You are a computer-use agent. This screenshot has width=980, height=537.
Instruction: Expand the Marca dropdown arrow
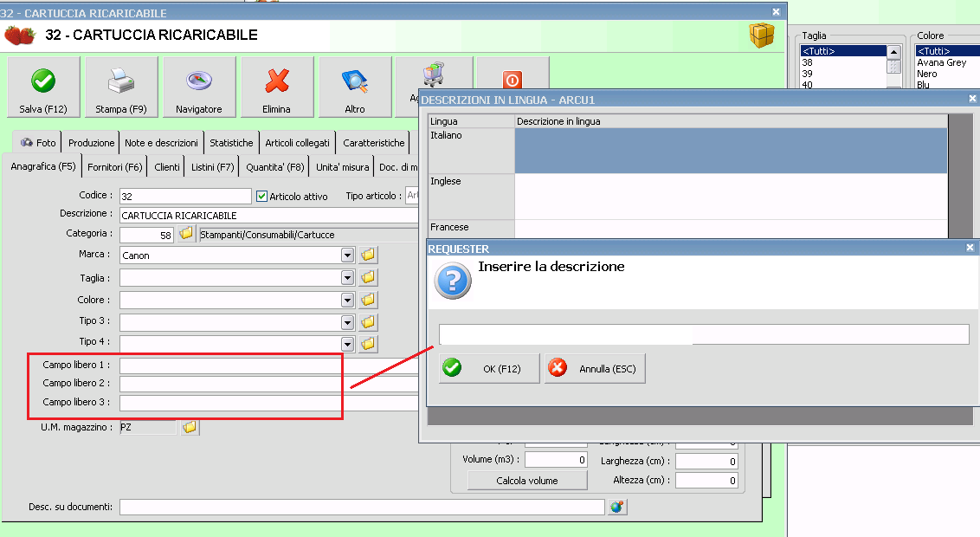coord(347,255)
